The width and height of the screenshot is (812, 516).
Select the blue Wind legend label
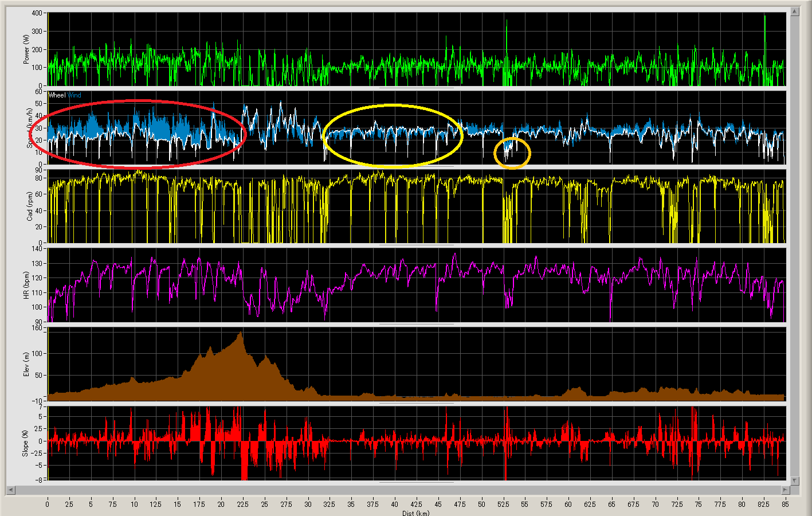(74, 95)
